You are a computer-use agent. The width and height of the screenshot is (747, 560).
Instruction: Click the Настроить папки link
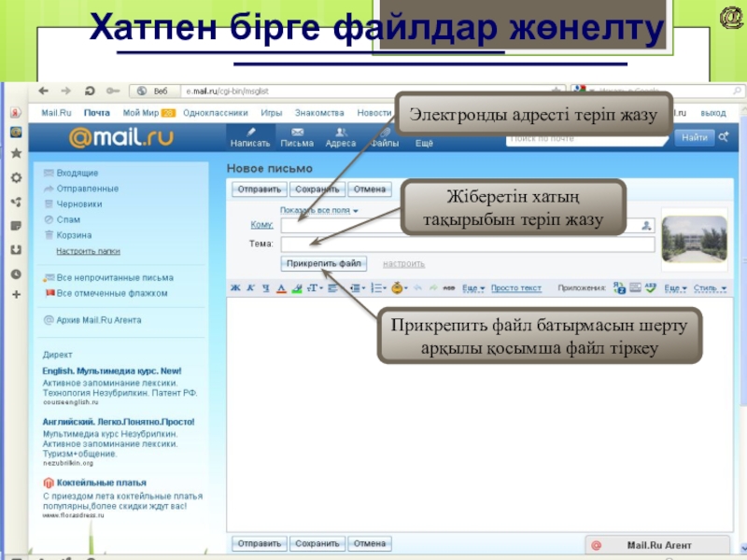(88, 252)
